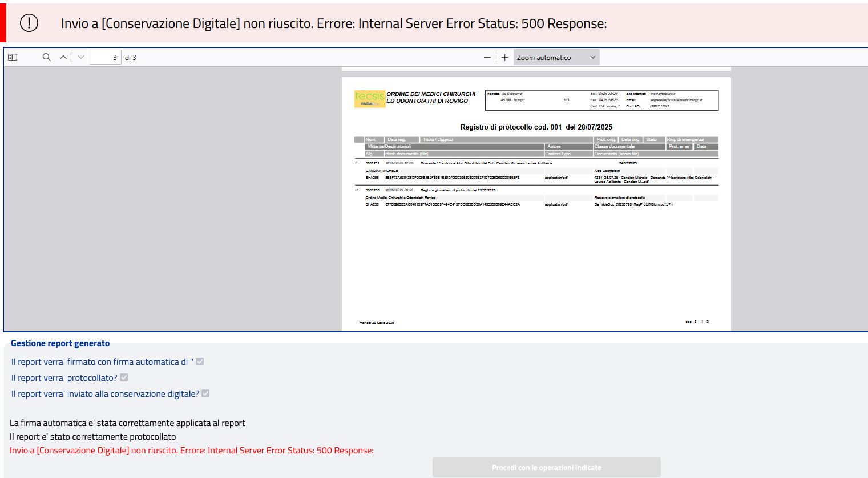Click the 'Gestione report generato' heading

(60, 343)
